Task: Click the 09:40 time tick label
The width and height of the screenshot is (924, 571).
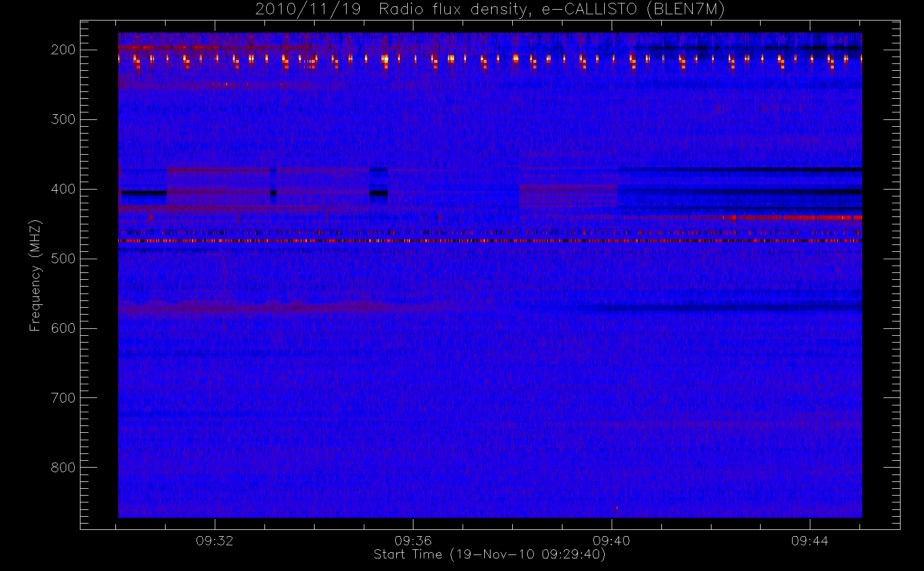Action: [611, 541]
